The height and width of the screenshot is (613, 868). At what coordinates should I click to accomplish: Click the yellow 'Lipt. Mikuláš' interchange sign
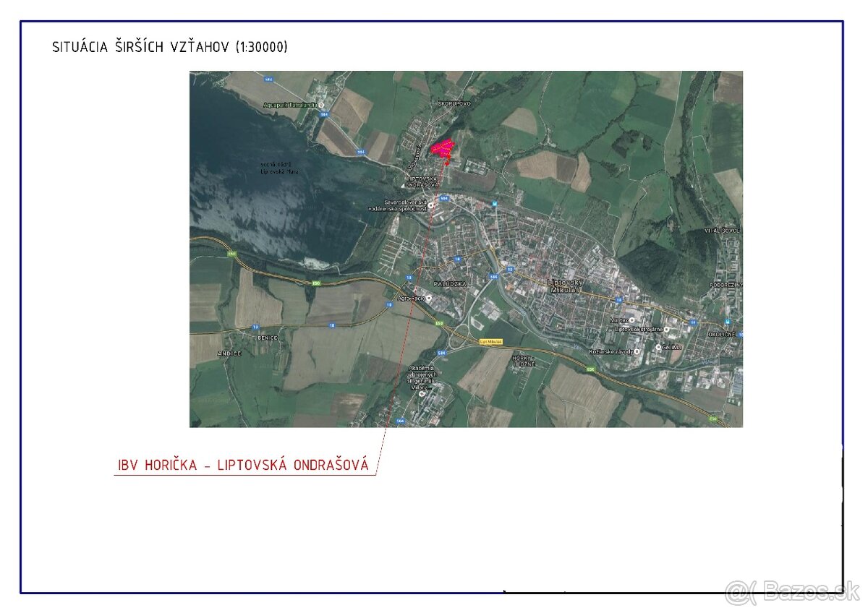point(491,341)
